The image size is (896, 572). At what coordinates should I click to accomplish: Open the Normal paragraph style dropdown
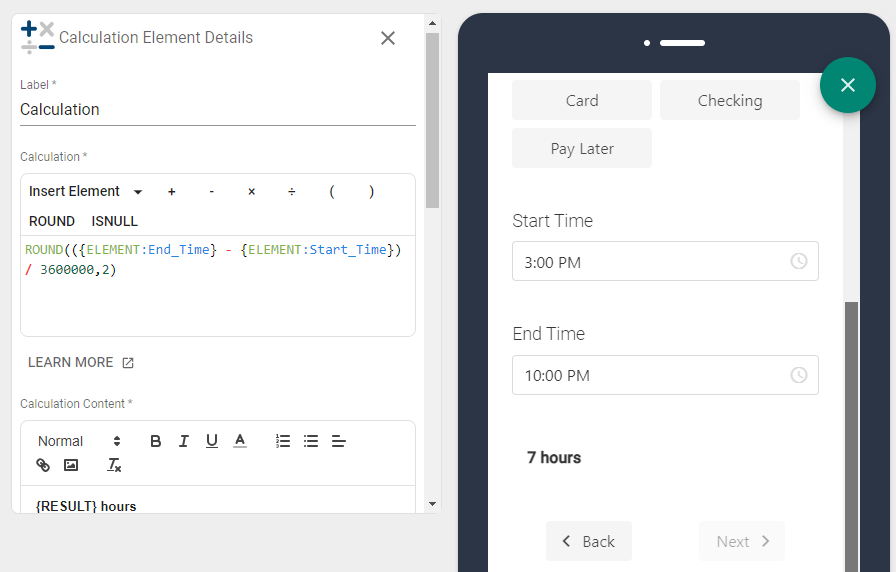[79, 441]
